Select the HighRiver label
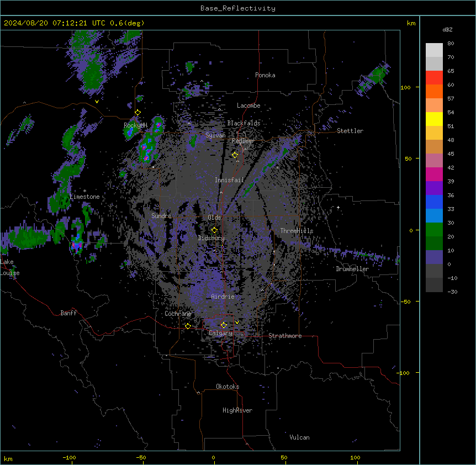This screenshot has width=476, height=465. 237,410
